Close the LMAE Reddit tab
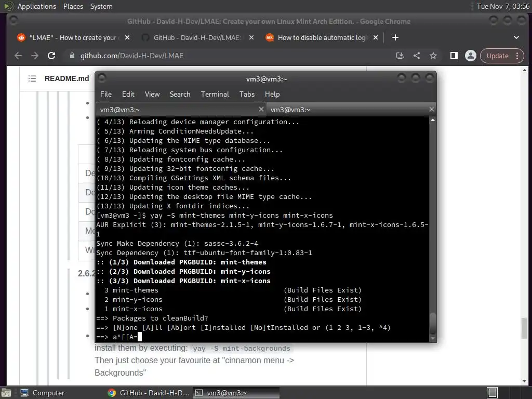Viewport: 532px width, 399px height. [x=127, y=37]
